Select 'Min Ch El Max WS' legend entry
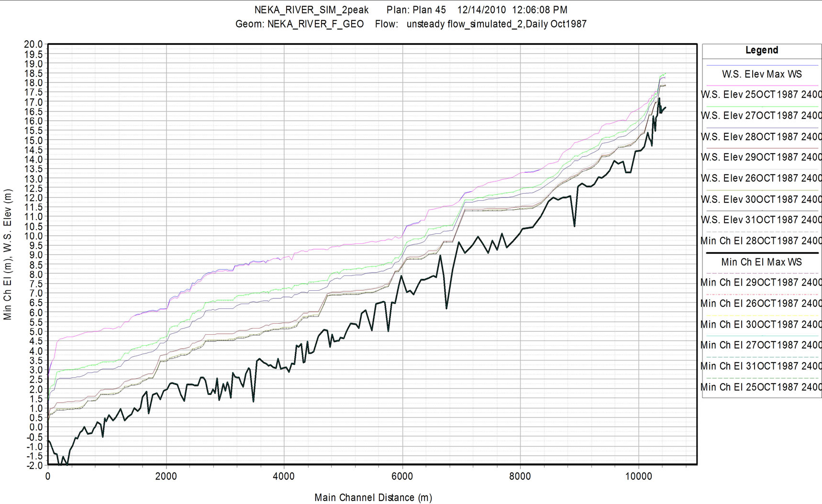This screenshot has height=504, width=822. click(762, 262)
